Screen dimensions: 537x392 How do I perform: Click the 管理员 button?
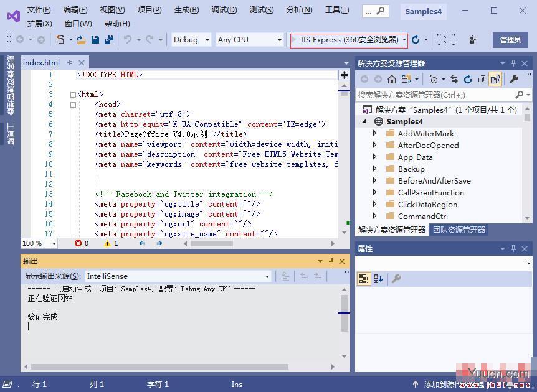(510, 40)
